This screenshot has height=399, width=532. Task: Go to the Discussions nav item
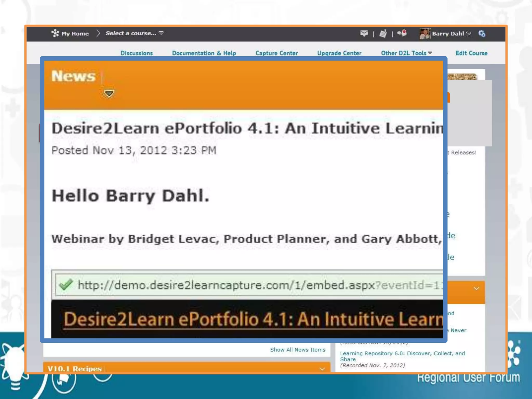(x=137, y=53)
